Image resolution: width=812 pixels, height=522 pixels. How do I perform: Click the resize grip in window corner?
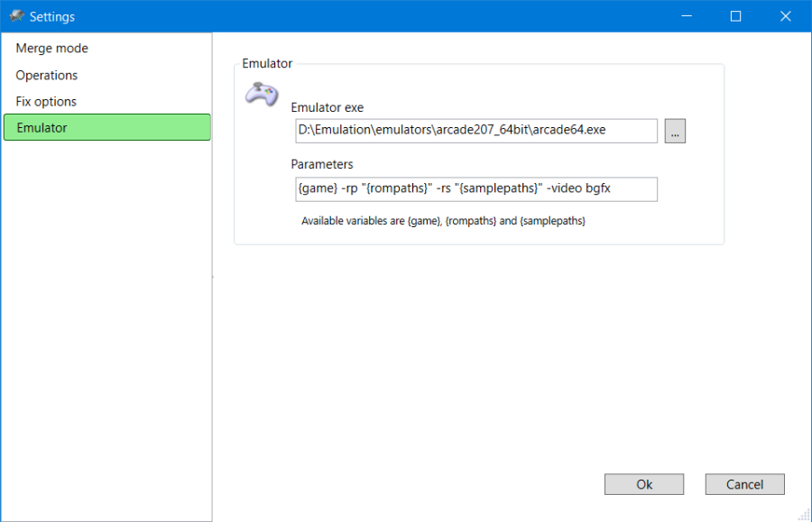click(804, 515)
